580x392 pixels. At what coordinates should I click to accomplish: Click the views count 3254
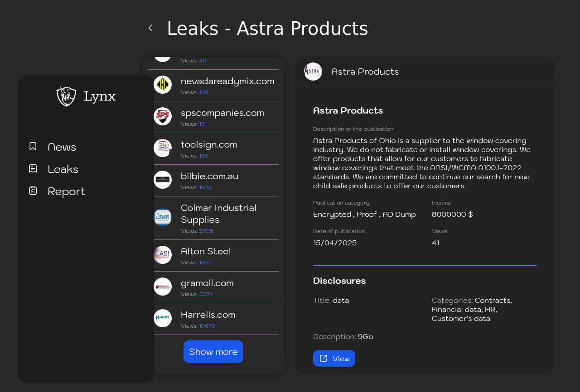206,294
